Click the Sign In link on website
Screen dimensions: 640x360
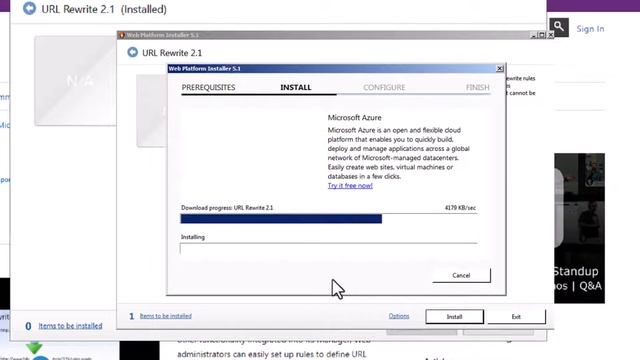[x=590, y=29]
